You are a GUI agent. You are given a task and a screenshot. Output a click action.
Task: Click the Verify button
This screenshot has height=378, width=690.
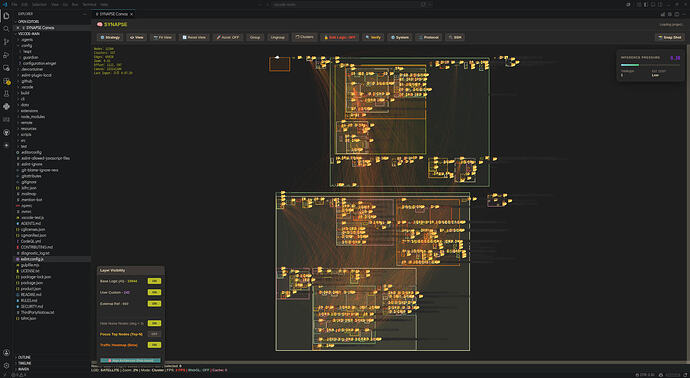[373, 37]
